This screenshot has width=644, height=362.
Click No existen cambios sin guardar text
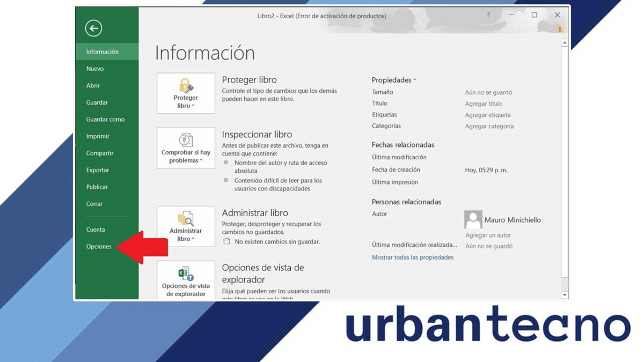(x=277, y=242)
